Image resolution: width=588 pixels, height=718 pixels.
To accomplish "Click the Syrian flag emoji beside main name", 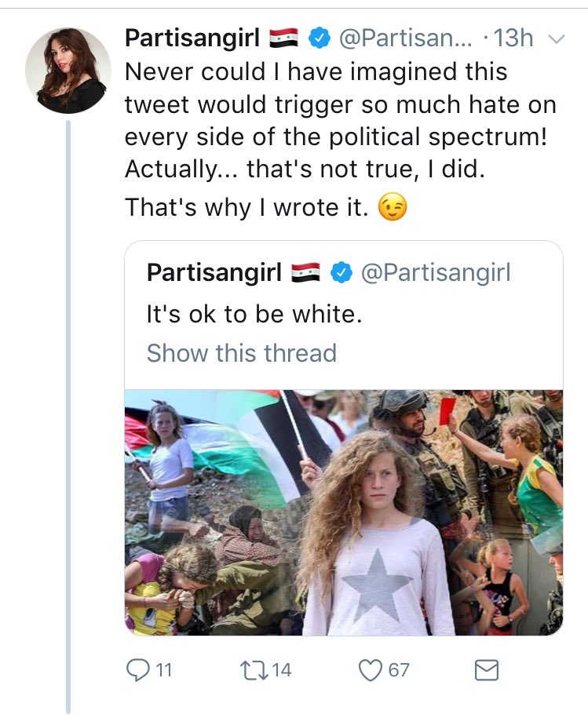I will [283, 38].
